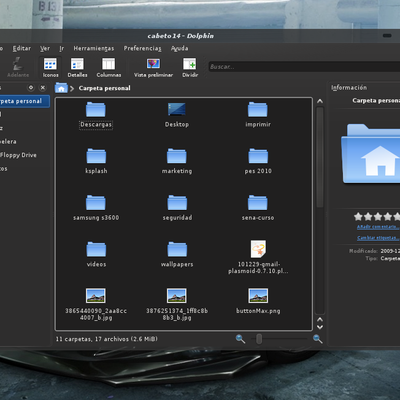The height and width of the screenshot is (400, 400).
Task: Go forward with Adelante button
Action: pyautogui.click(x=18, y=68)
